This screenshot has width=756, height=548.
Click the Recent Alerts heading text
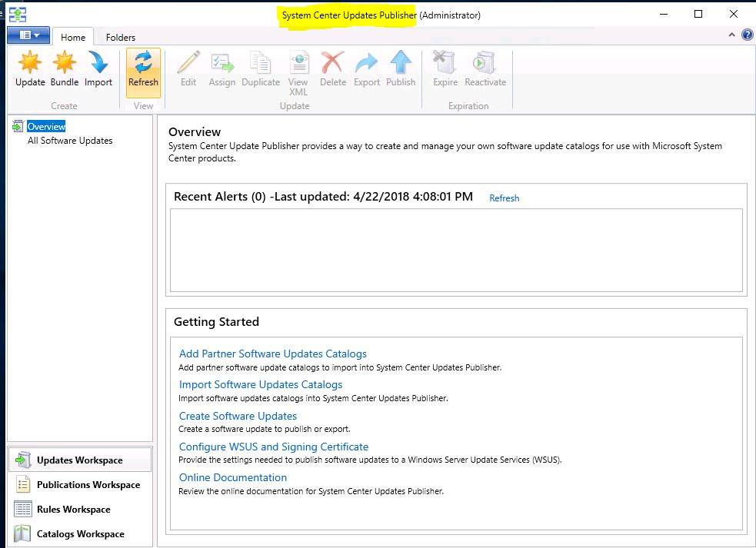323,197
